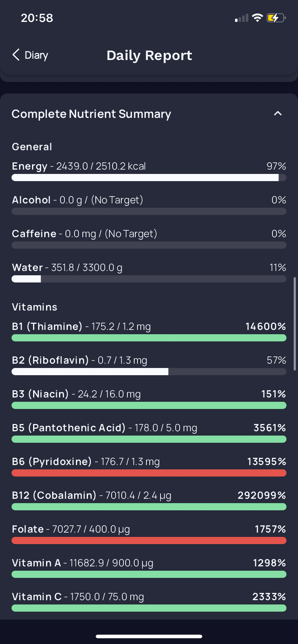
Task: Collapse the Complete Nutrient Summary section
Action: pos(277,114)
